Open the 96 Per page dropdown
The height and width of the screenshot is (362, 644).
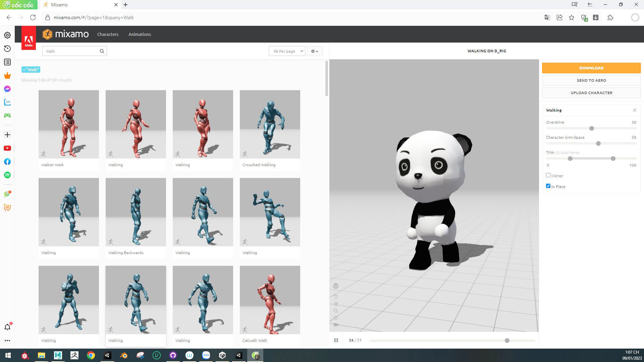coord(287,51)
